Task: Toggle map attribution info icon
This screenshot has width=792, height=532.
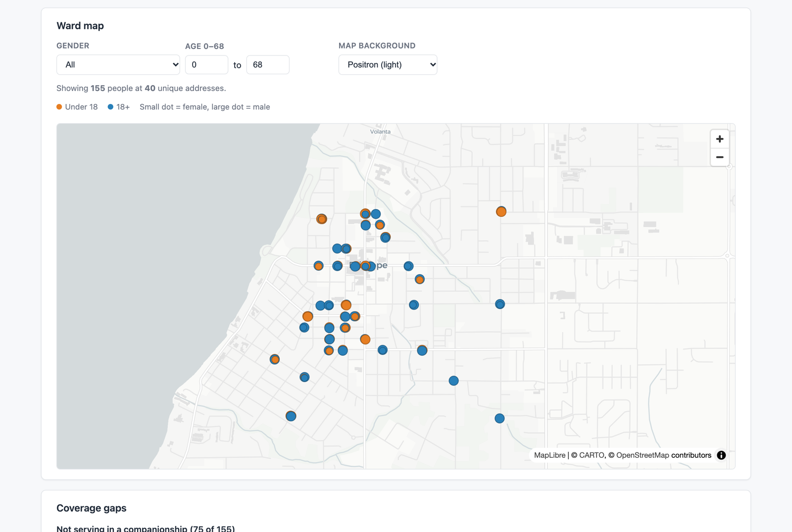Action: 721,455
